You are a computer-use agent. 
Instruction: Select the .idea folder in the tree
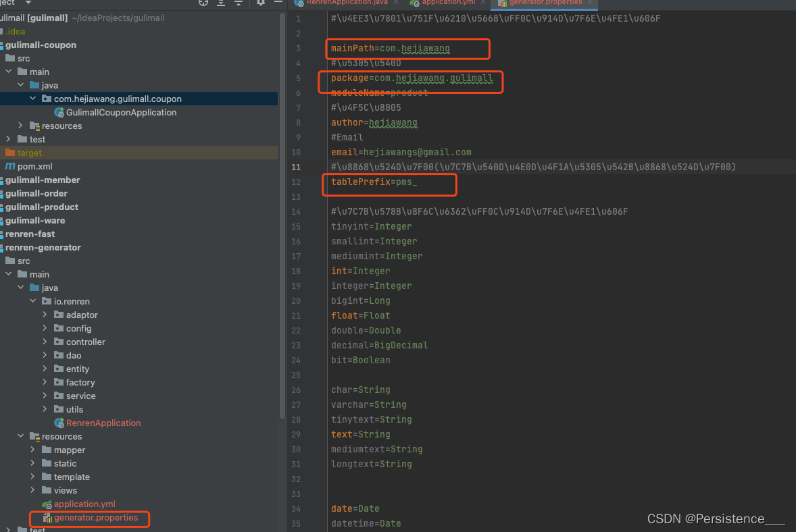[16, 32]
